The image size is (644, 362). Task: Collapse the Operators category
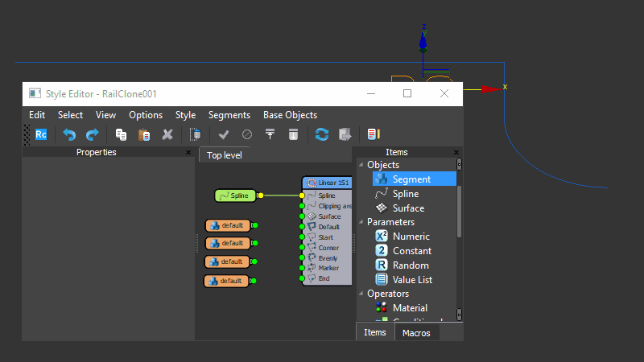pos(361,294)
